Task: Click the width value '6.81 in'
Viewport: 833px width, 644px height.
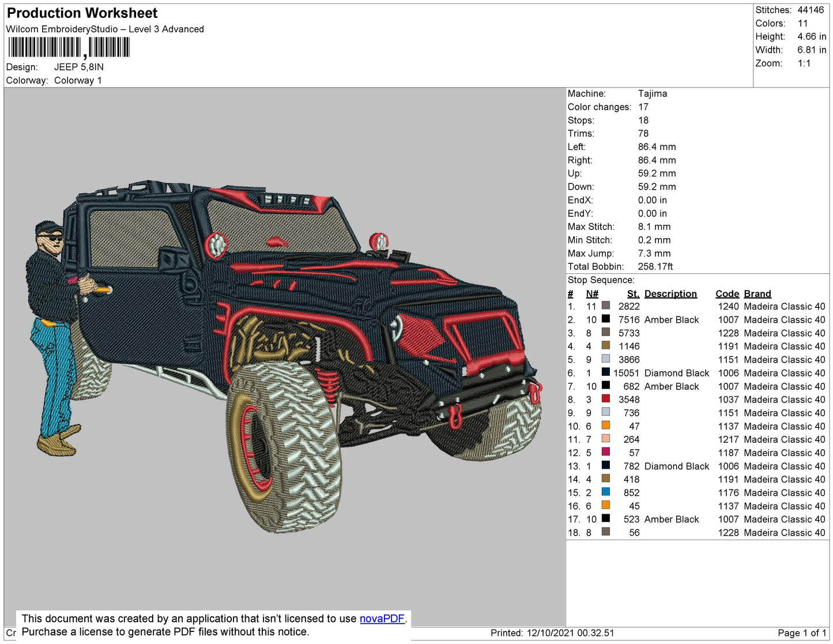Action: click(x=812, y=50)
